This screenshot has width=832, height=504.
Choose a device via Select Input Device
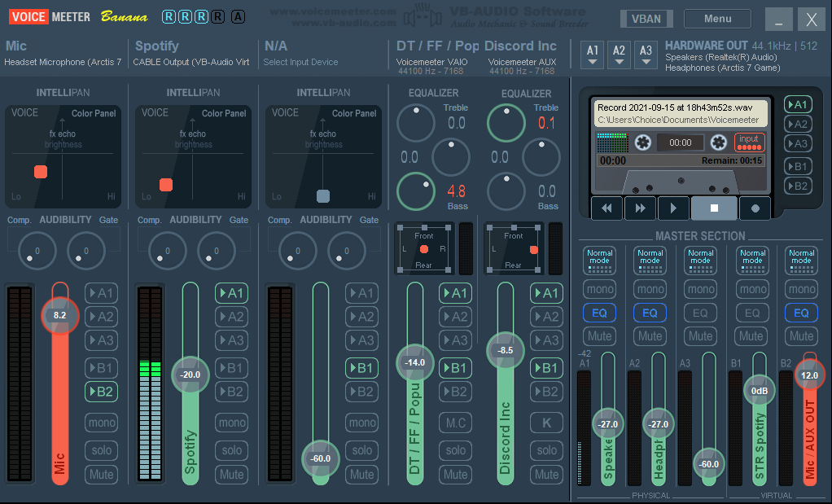point(301,62)
